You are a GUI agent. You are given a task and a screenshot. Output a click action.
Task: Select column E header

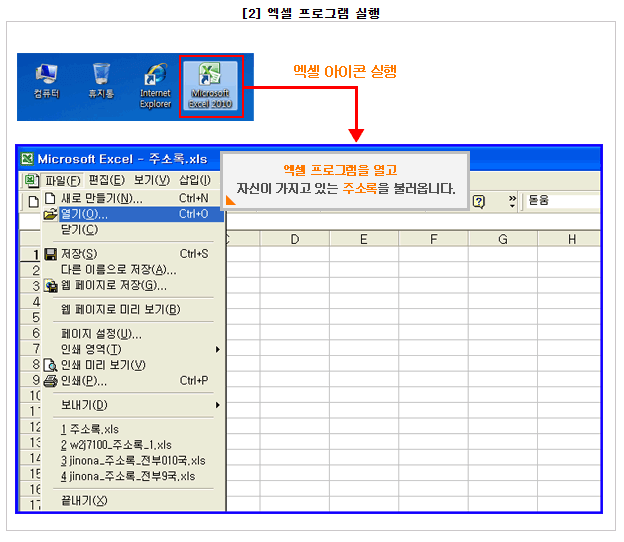pos(364,239)
